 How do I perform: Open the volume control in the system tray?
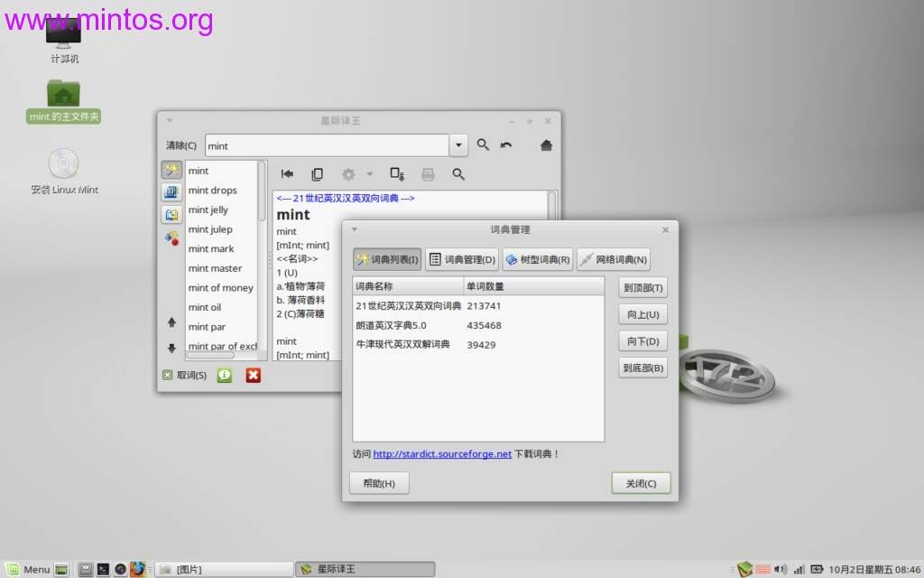click(x=781, y=569)
